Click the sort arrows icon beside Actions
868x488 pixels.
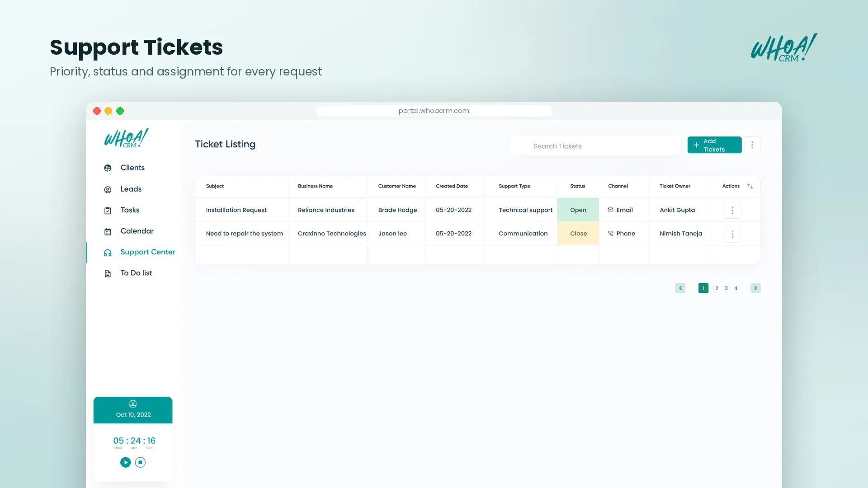(x=750, y=186)
